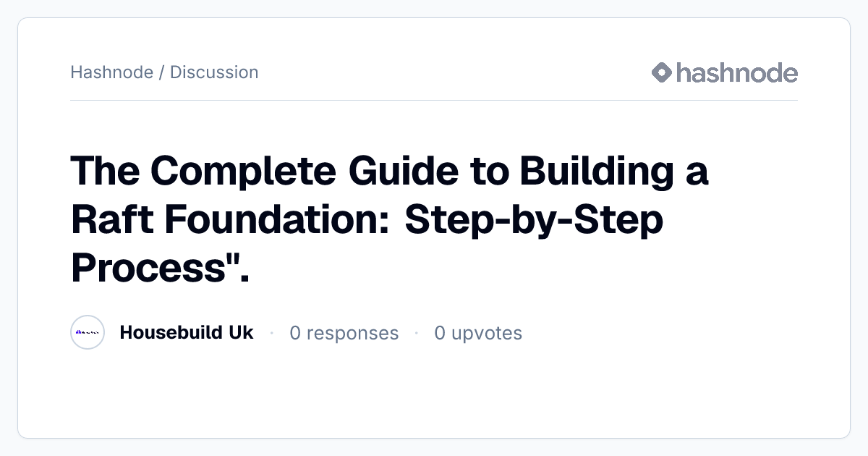Click the 0 upvotes count
The image size is (868, 456).
point(478,333)
